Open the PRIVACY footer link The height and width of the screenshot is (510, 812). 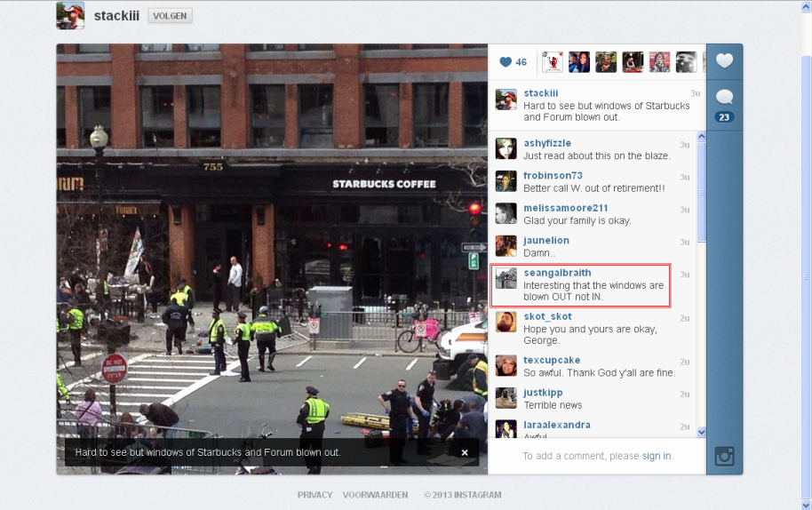point(314,495)
